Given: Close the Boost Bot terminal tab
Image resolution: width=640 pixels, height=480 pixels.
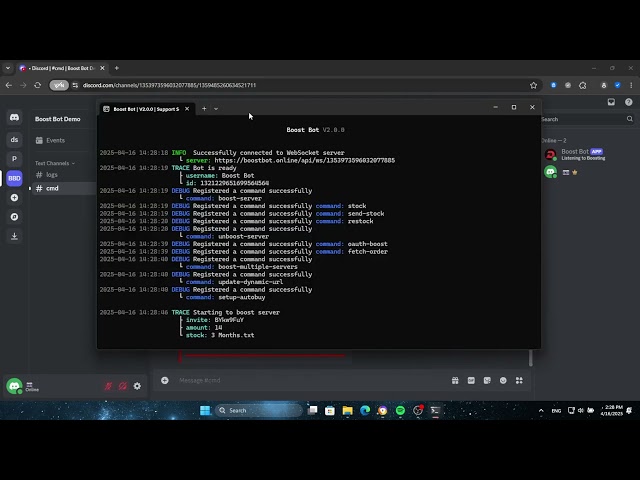Looking at the screenshot, I should pyautogui.click(x=187, y=109).
